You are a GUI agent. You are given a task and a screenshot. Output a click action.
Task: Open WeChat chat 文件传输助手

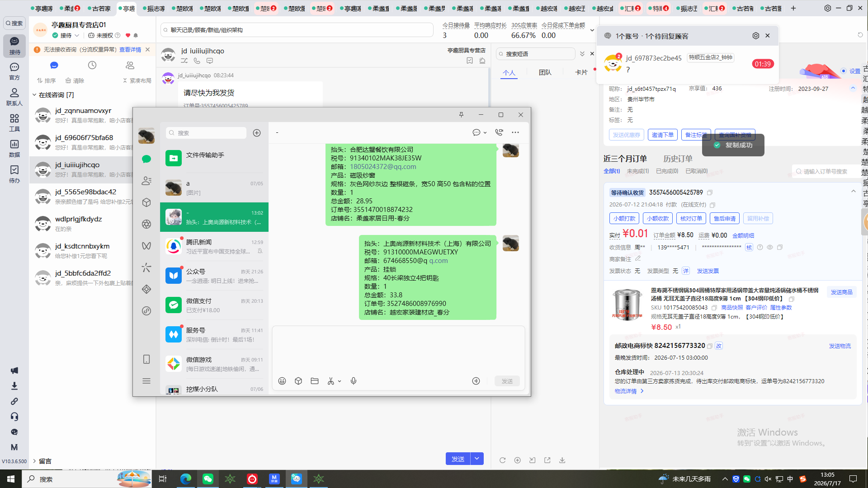coord(214,158)
